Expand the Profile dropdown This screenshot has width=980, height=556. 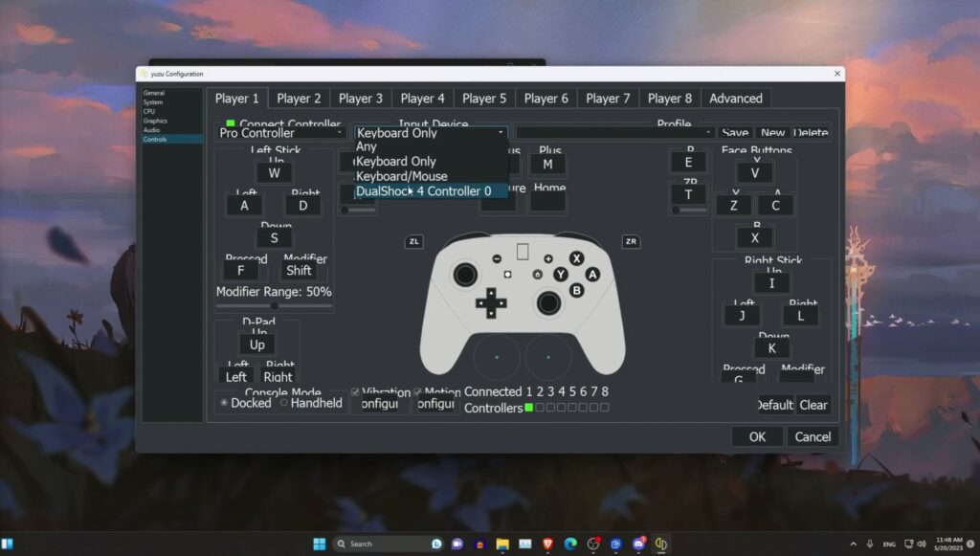614,133
